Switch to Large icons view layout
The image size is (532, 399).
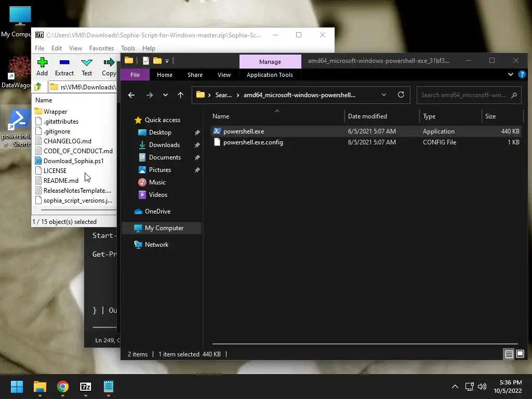click(x=520, y=354)
